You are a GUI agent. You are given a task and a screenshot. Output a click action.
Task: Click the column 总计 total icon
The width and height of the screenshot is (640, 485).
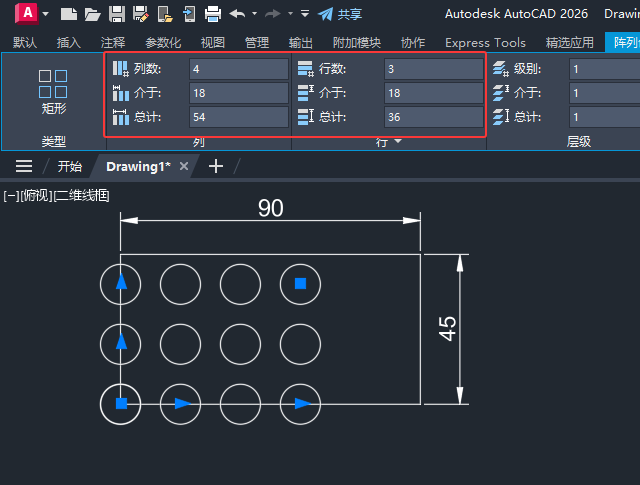click(x=121, y=117)
